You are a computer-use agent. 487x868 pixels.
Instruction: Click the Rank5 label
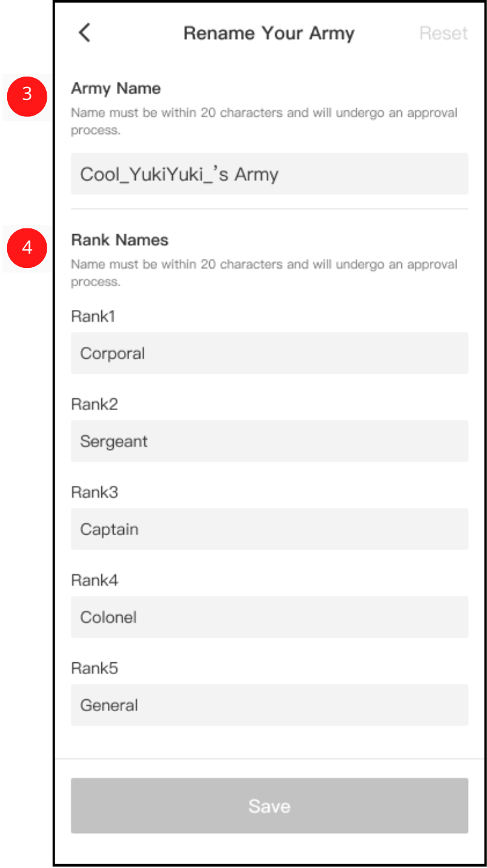(94, 668)
